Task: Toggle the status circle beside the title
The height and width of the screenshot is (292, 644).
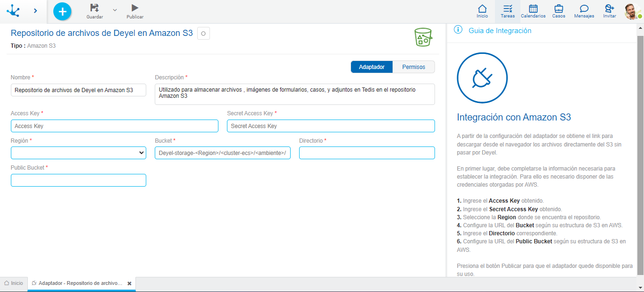Action: tap(203, 34)
